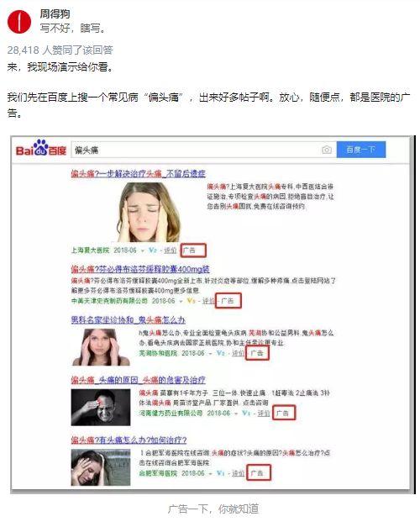Click thumbnail of woman holding her head with both hands
This screenshot has width=420, height=527.
148,212
